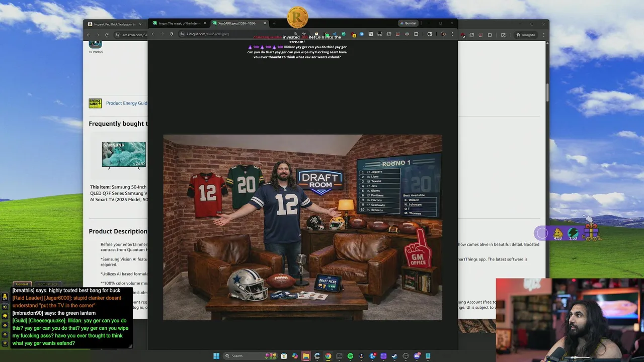Open Copilot from the taskbar
This screenshot has height=362, width=644.
point(295,356)
